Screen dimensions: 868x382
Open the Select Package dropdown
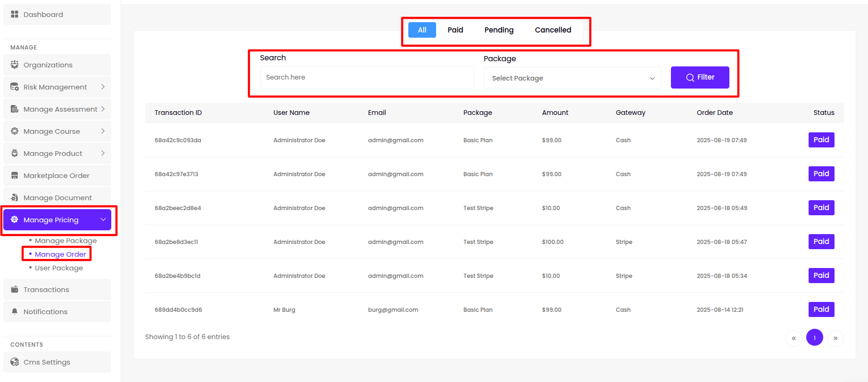pos(572,78)
